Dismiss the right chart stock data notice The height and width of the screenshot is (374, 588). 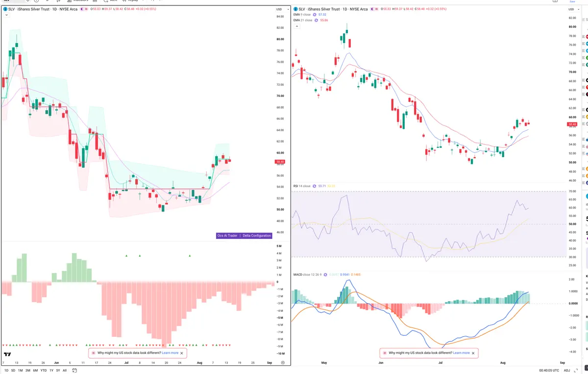coord(473,353)
